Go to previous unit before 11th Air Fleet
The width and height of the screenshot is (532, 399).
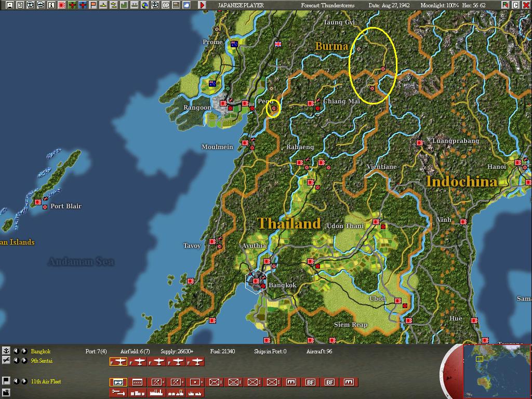tap(17, 381)
